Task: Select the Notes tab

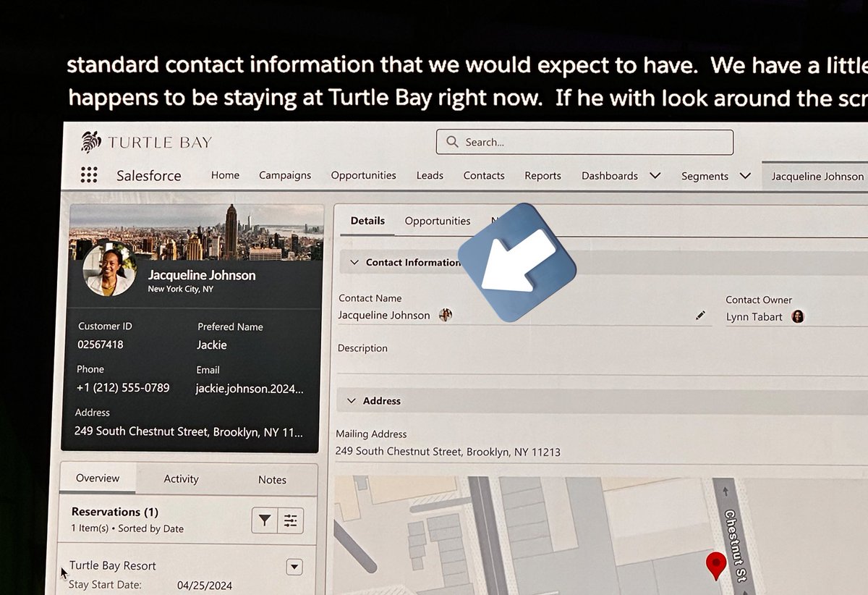Action: tap(272, 480)
